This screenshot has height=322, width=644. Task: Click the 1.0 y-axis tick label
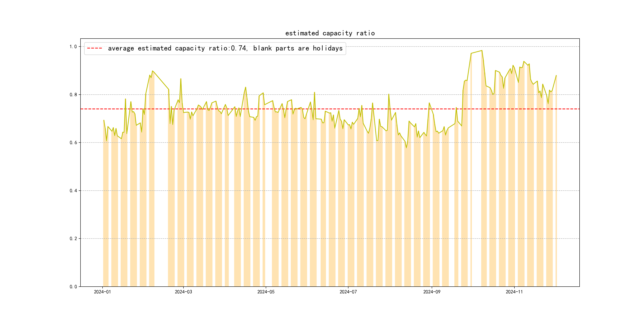tap(73, 47)
